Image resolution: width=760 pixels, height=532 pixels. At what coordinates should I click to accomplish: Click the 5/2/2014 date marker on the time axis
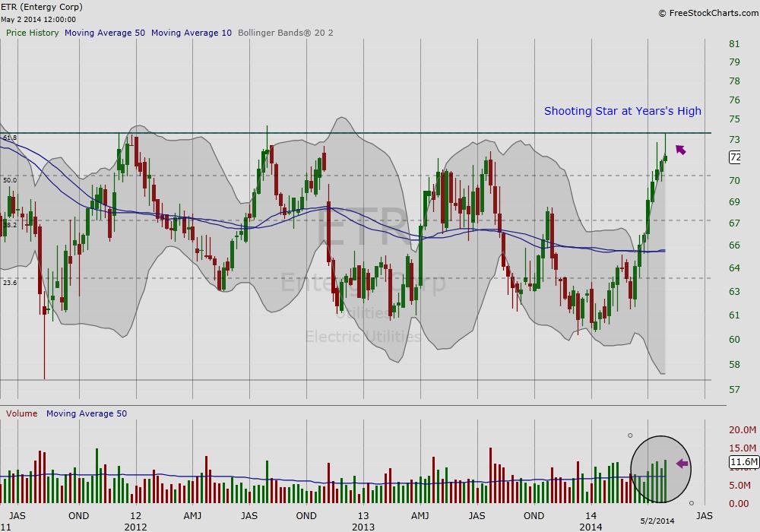[658, 521]
